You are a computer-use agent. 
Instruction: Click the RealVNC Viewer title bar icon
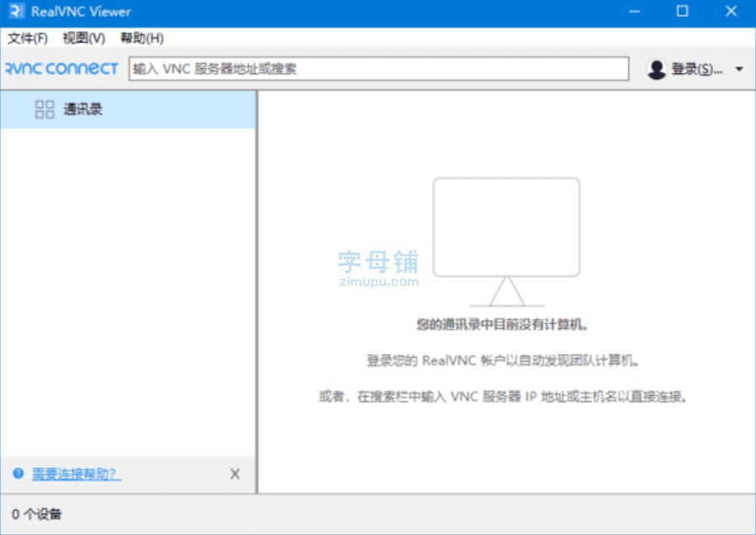16,11
